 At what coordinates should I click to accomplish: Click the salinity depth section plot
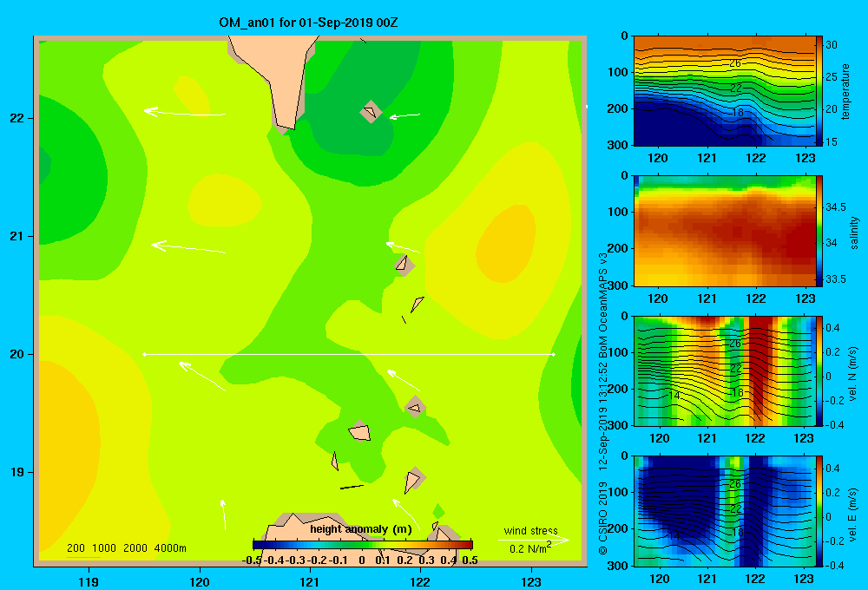click(x=725, y=231)
